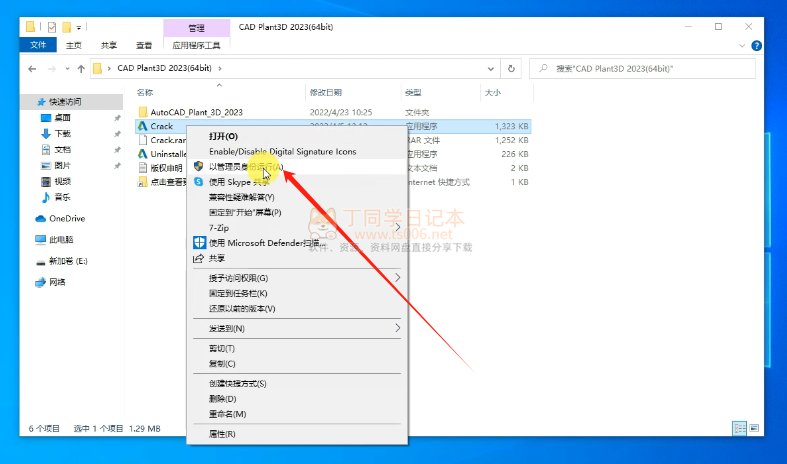Choose 打开(O) from context menu
Screen dimensions: 787x464
(x=297, y=136)
